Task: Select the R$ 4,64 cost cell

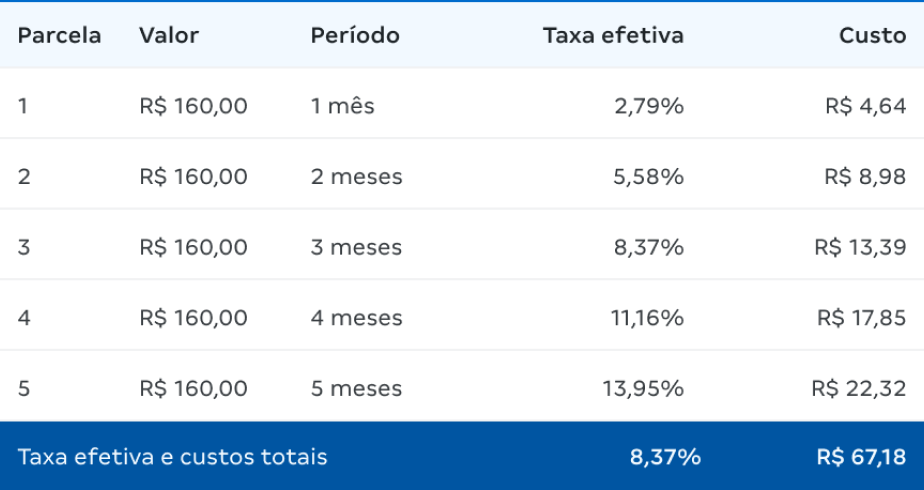Action: (x=866, y=106)
